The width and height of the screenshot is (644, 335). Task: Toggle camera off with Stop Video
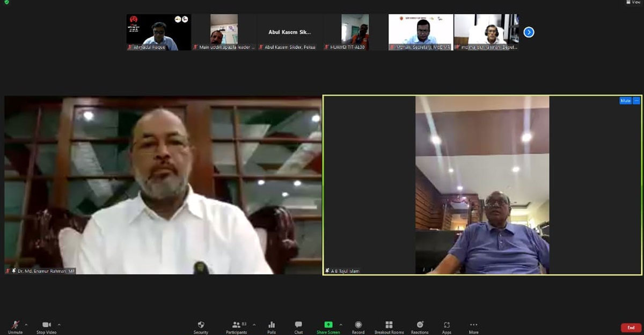coord(47,326)
